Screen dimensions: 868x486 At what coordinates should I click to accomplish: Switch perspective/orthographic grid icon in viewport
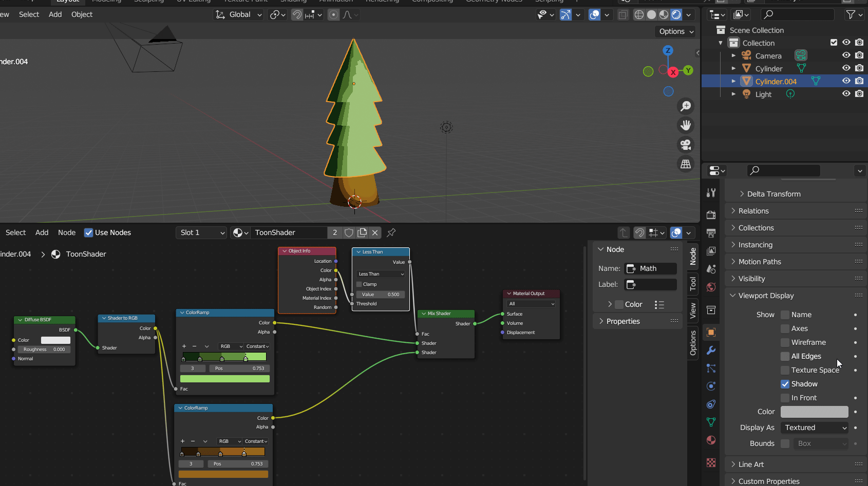tap(686, 164)
